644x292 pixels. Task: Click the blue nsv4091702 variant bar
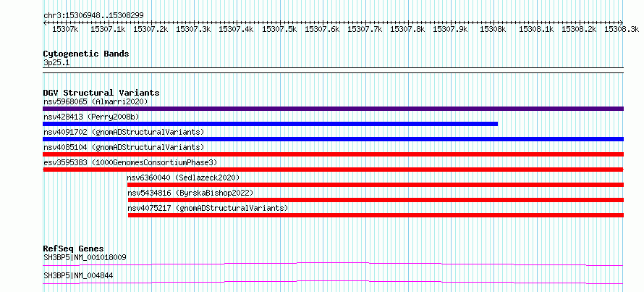[x=333, y=139]
